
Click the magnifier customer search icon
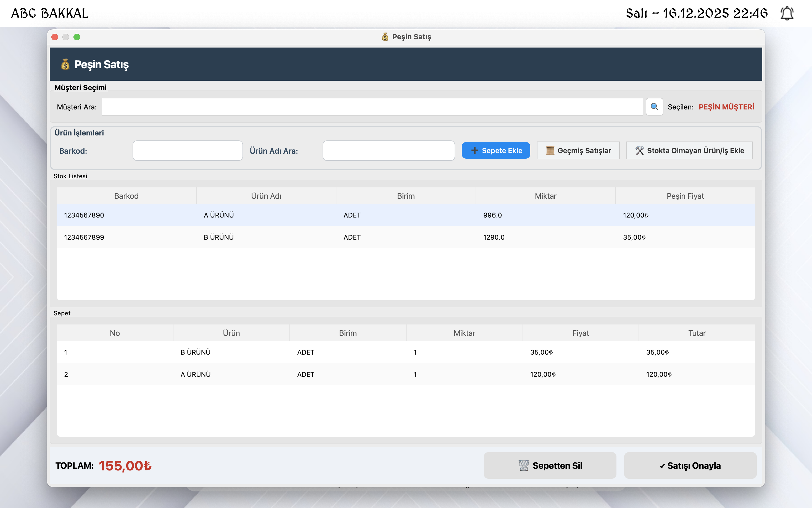click(654, 107)
